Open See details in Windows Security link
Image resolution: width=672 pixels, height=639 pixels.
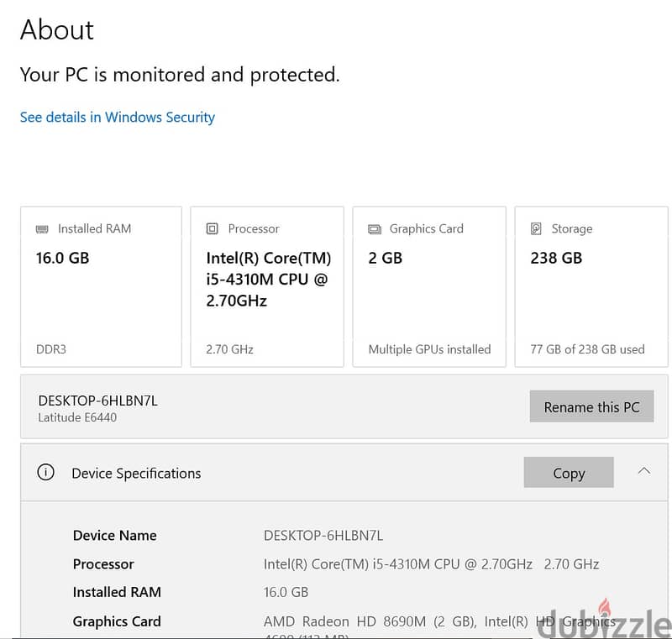[x=118, y=118]
